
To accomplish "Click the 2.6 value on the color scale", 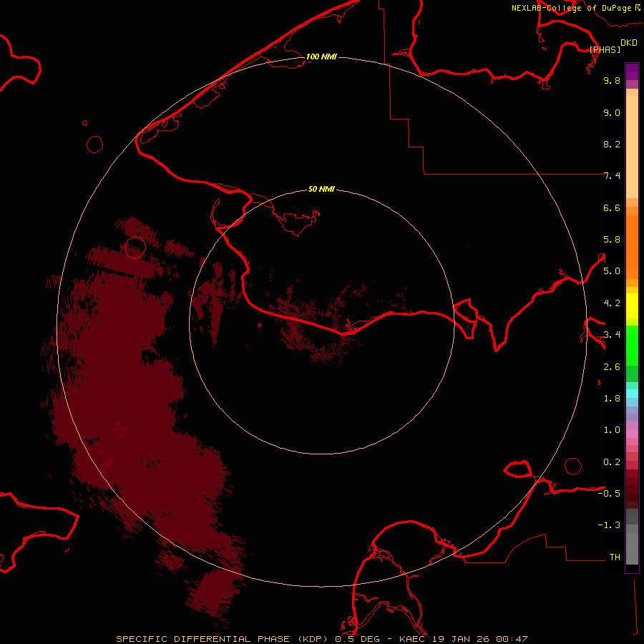I will pyautogui.click(x=612, y=367).
